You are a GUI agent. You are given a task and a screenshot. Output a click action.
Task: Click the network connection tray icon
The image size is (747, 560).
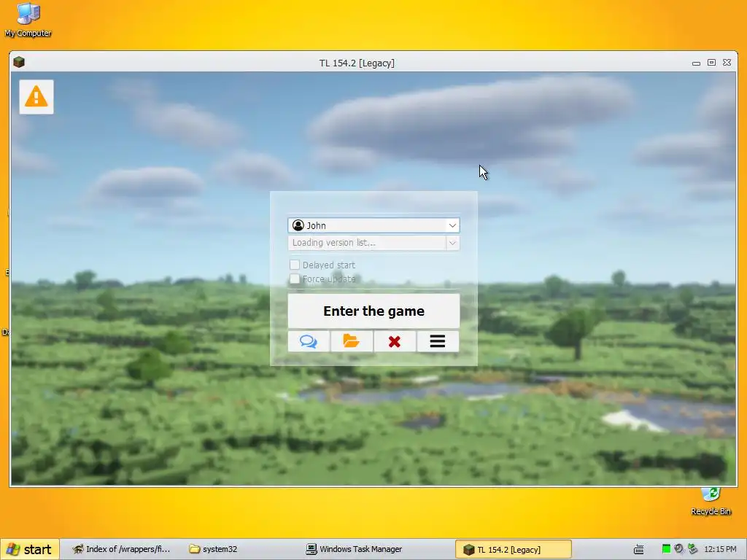tap(693, 549)
